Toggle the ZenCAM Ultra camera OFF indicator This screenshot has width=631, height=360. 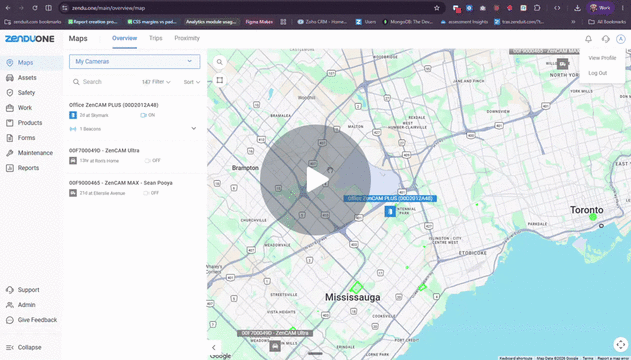tap(153, 160)
